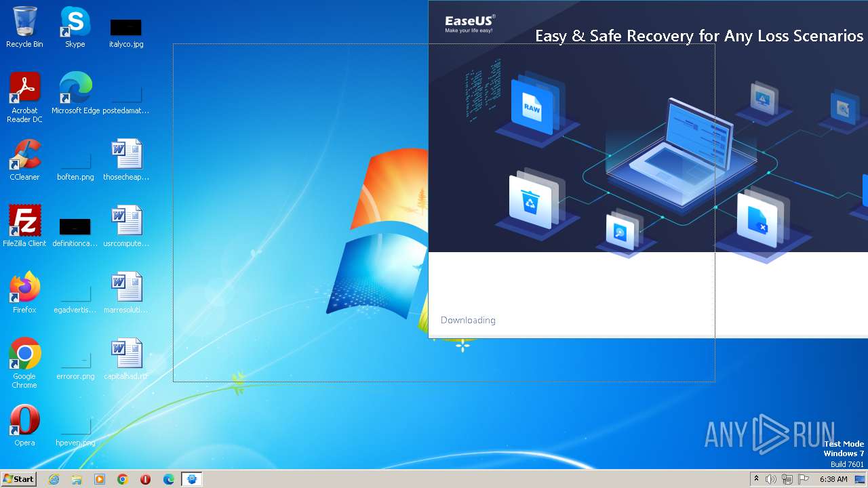868x488 pixels.
Task: Click the RAW file icon in installer banner
Action: 532,106
